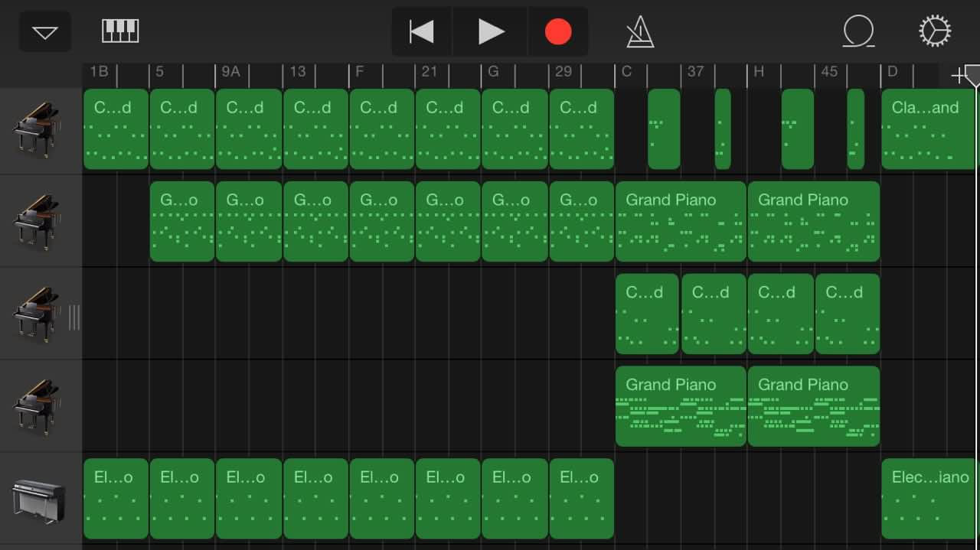Tap bar 37 on the timeline ruler

[x=695, y=72]
